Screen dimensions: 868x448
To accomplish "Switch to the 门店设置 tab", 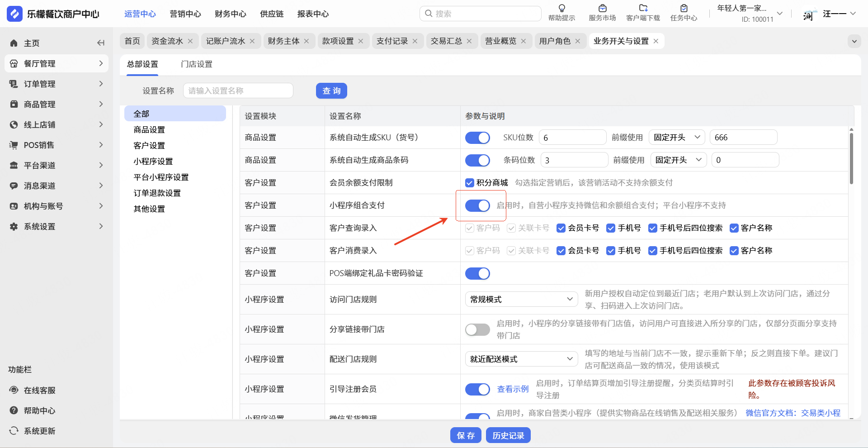I will click(x=196, y=64).
